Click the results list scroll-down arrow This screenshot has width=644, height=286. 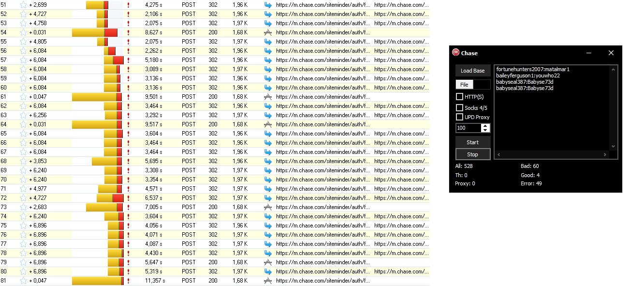tap(614, 146)
